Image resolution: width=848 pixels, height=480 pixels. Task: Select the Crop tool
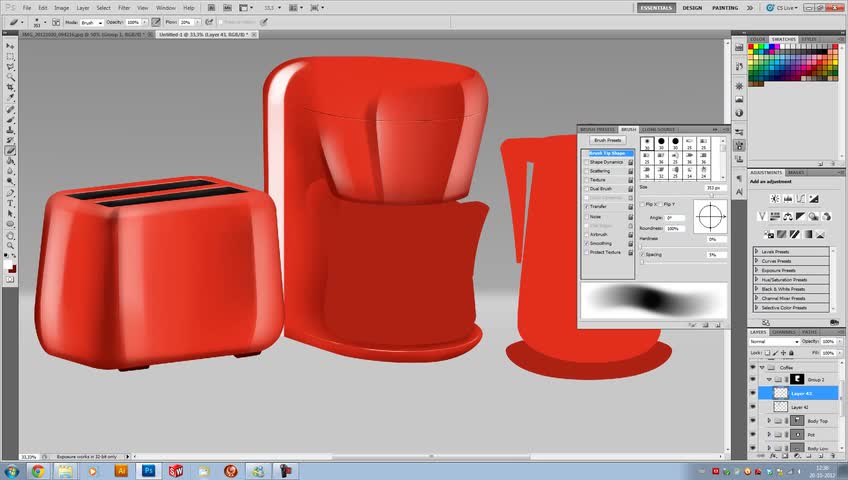point(10,87)
